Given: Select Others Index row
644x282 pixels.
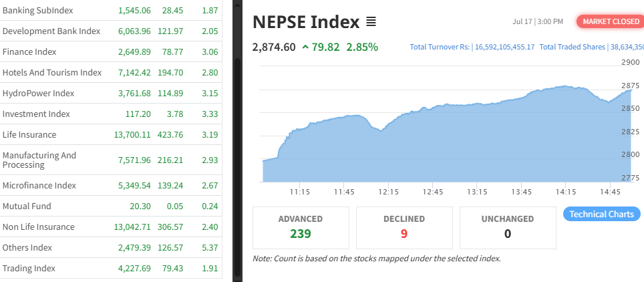Looking at the screenshot, I should (27, 247).
